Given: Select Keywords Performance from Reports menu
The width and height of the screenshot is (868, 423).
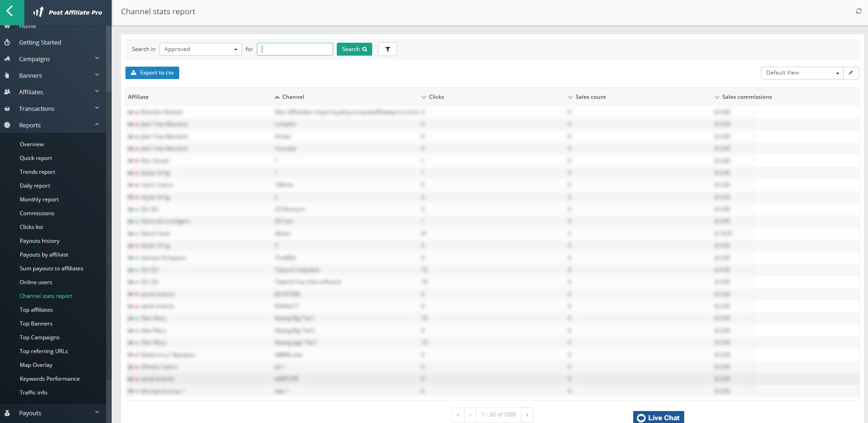Looking at the screenshot, I should point(50,378).
